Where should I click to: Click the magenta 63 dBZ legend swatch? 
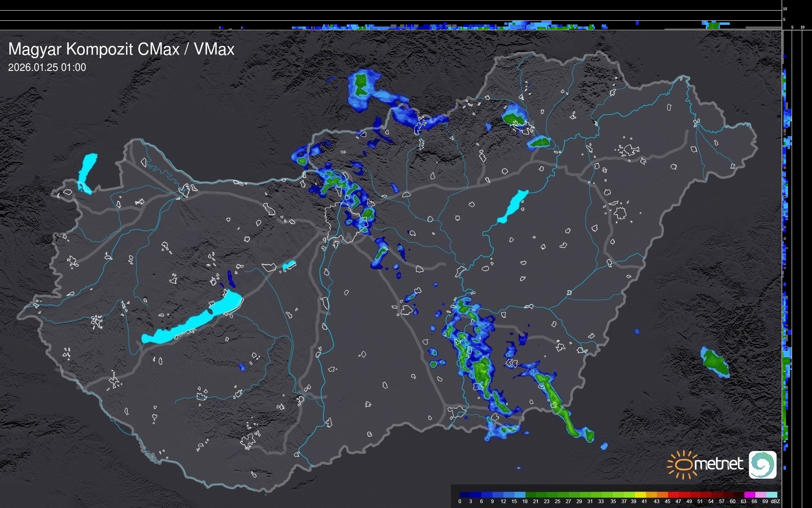[749, 495]
